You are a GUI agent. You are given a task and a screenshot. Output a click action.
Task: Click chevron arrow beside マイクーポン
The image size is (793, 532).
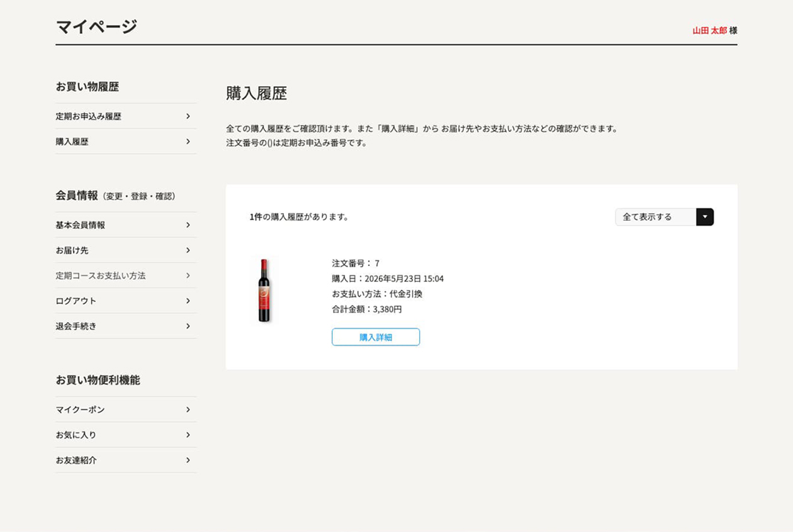point(188,409)
